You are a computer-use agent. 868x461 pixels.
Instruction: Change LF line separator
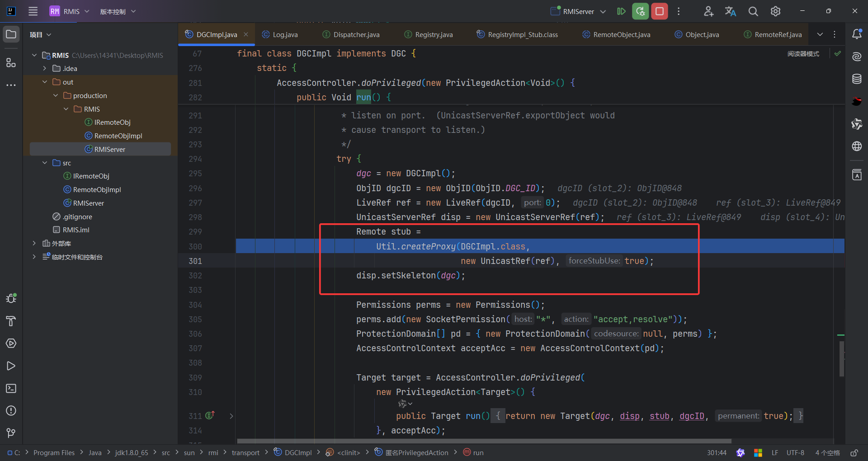pos(775,452)
